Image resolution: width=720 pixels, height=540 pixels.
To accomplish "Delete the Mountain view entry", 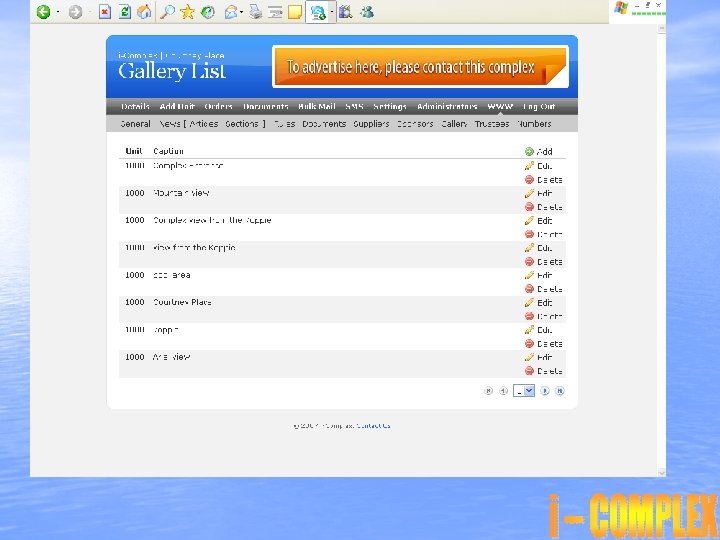I will tap(544, 207).
